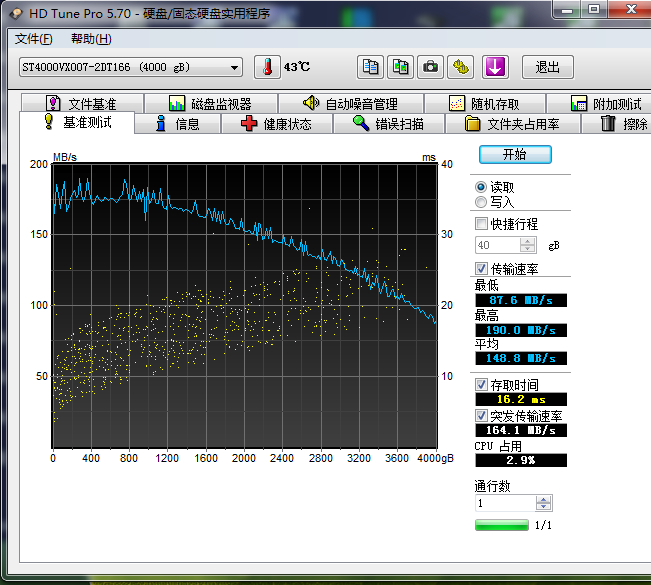Image resolution: width=651 pixels, height=585 pixels.
Task: Click the HD Tune title bar app icon
Action: tap(16, 14)
